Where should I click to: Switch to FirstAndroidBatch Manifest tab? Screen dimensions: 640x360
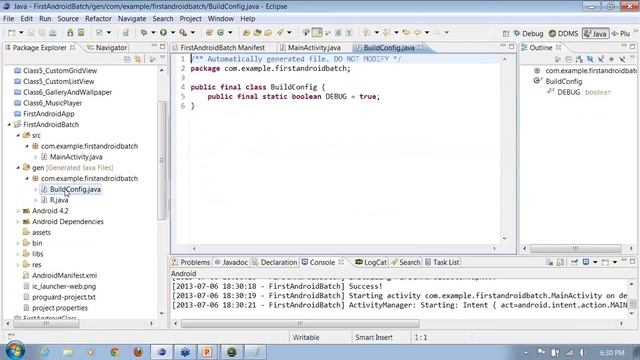click(222, 48)
